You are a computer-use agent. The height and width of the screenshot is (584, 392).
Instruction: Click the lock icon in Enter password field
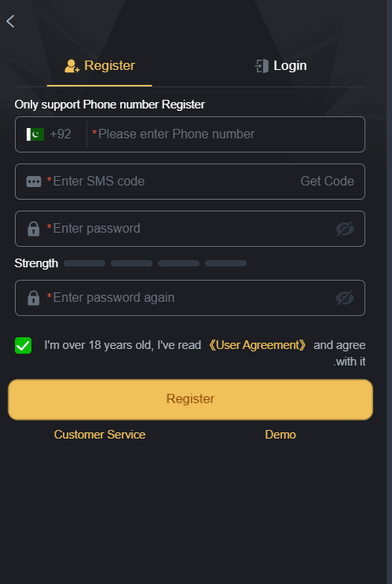34,229
